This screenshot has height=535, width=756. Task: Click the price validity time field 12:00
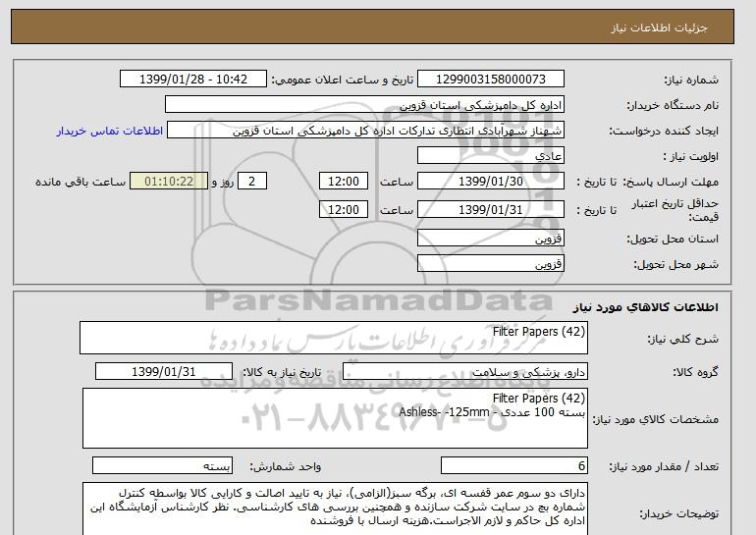(344, 210)
